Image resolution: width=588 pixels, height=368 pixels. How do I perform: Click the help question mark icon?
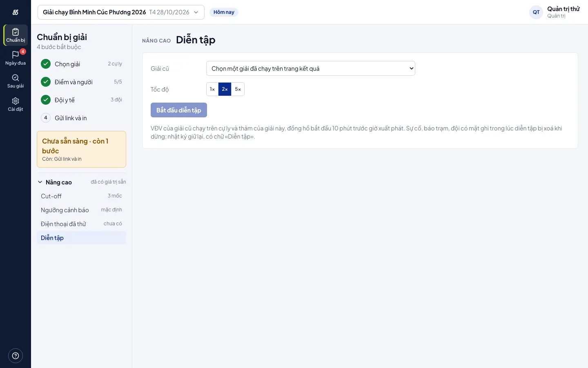click(16, 356)
